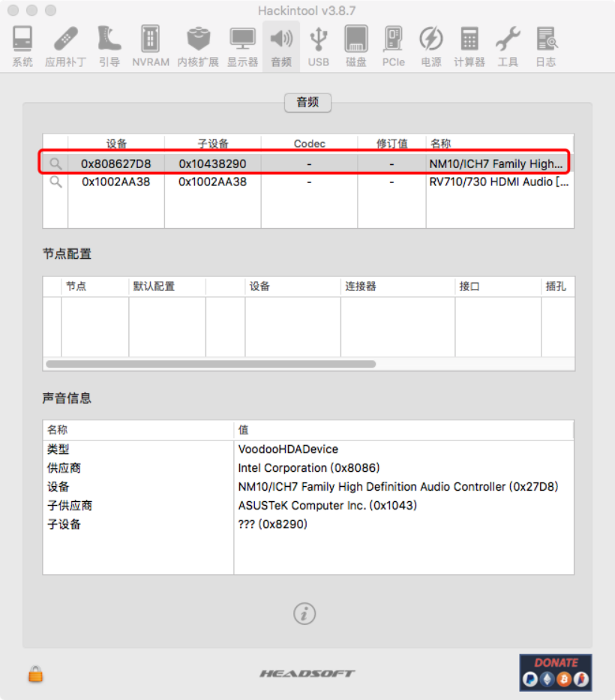Select the RV710/730 HDMI Audio device row
615x700 pixels.
pyautogui.click(x=300, y=182)
